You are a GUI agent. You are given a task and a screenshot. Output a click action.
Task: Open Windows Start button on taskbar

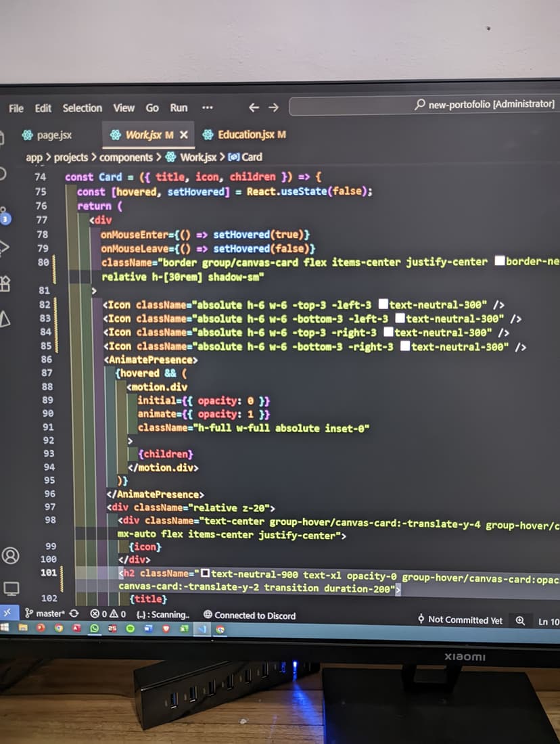pyautogui.click(x=5, y=627)
